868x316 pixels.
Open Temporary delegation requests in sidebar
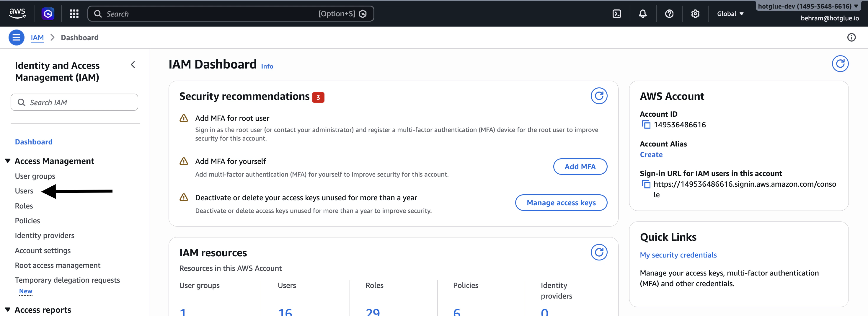point(67,280)
